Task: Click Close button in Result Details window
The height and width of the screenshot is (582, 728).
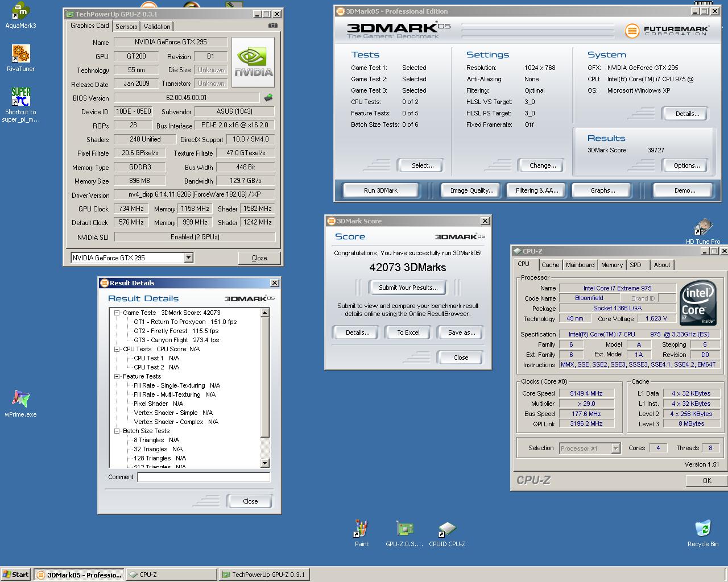Action: point(250,501)
